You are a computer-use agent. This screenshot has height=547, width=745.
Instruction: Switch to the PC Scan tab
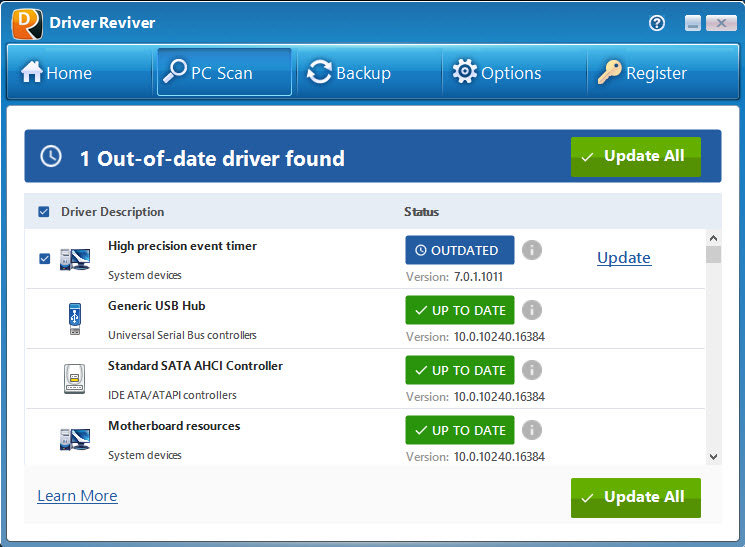pyautogui.click(x=224, y=72)
